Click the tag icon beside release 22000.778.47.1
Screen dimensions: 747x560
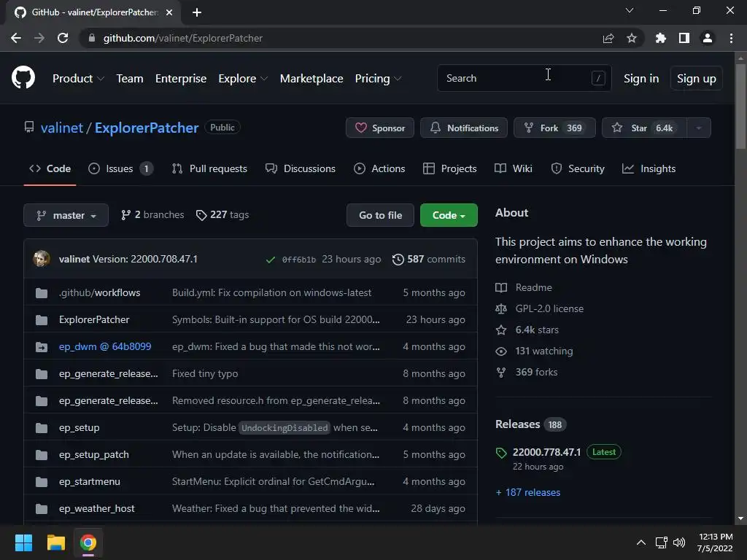pos(501,452)
